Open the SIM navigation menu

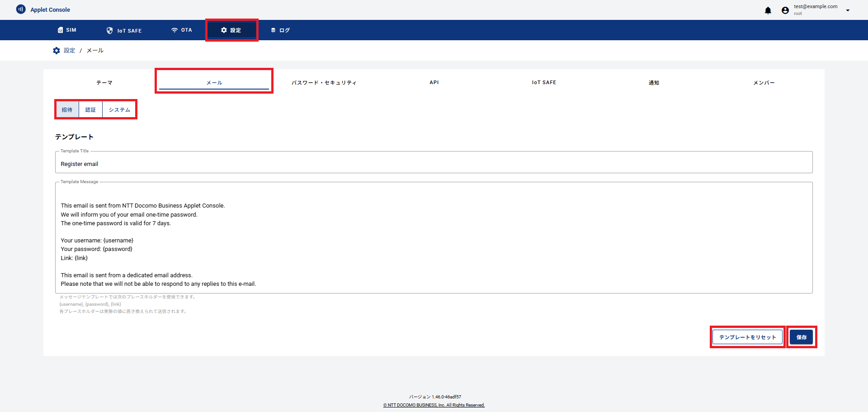67,30
